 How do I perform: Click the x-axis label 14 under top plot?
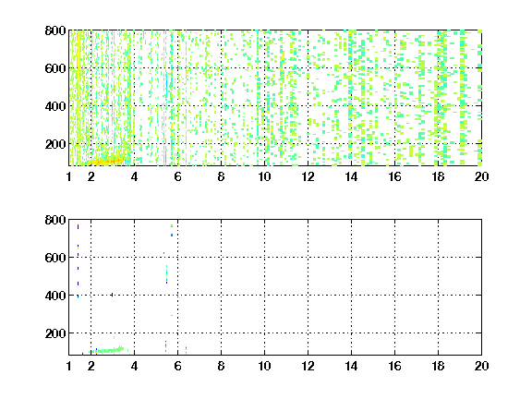(351, 176)
